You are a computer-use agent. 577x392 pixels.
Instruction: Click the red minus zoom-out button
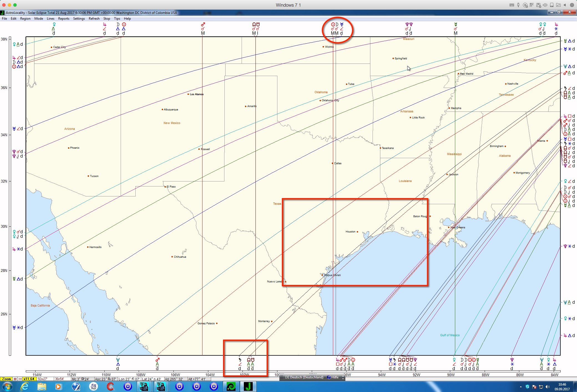click(20, 379)
